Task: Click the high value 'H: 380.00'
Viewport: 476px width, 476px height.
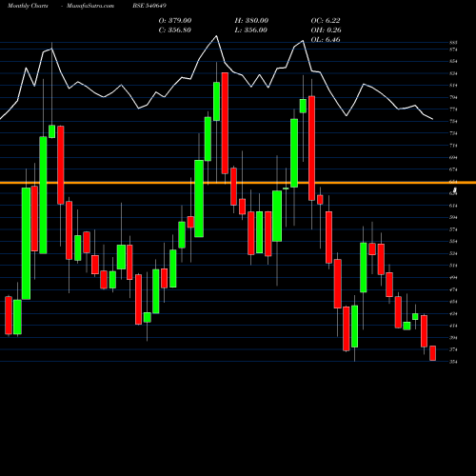Action: [x=251, y=20]
